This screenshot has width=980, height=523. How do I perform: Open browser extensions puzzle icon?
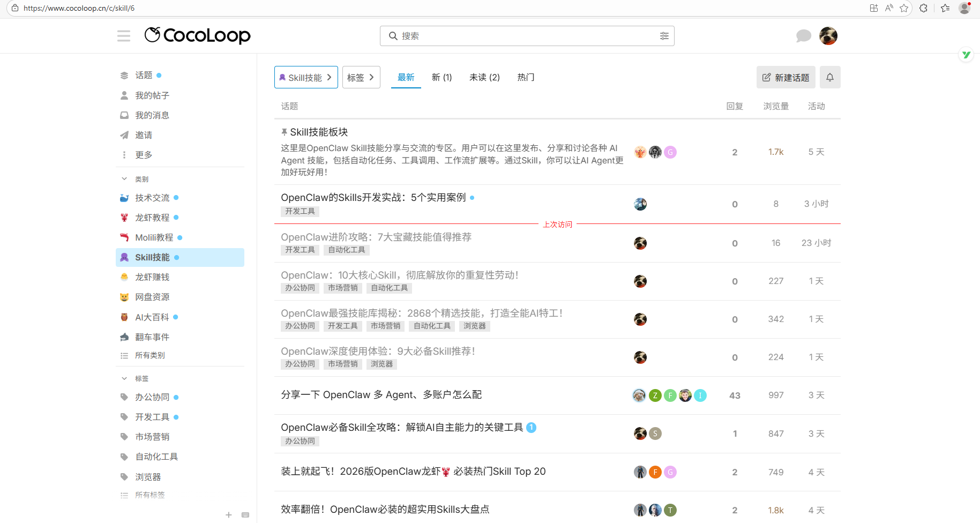[923, 8]
